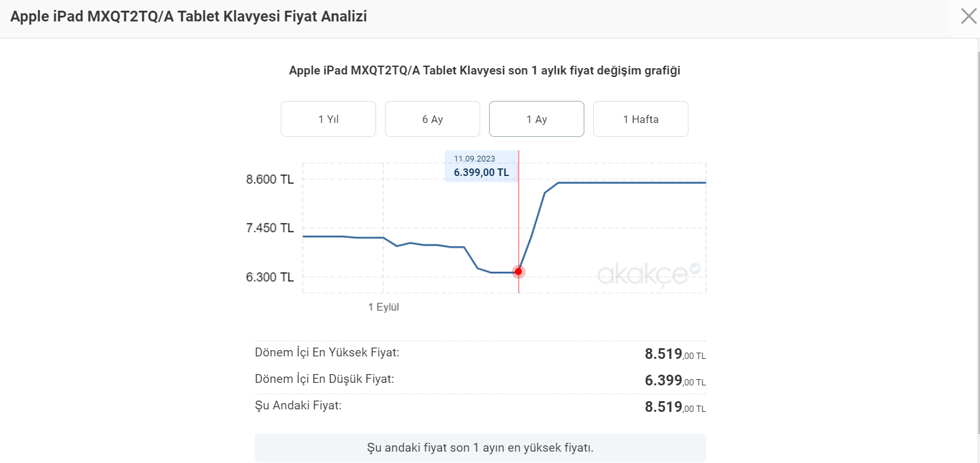
Task: Click the 11.09.2023 price tooltip
Action: pyautogui.click(x=481, y=166)
